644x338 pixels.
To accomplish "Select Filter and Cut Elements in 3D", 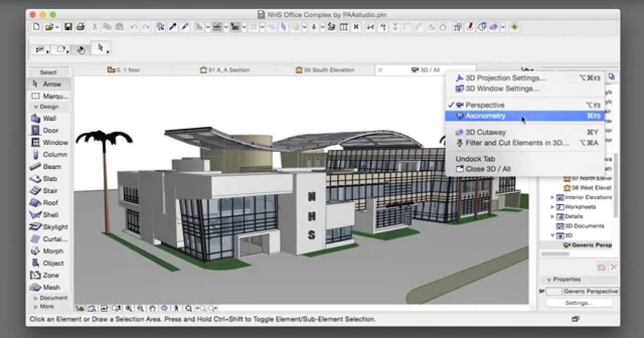I will click(x=525, y=143).
